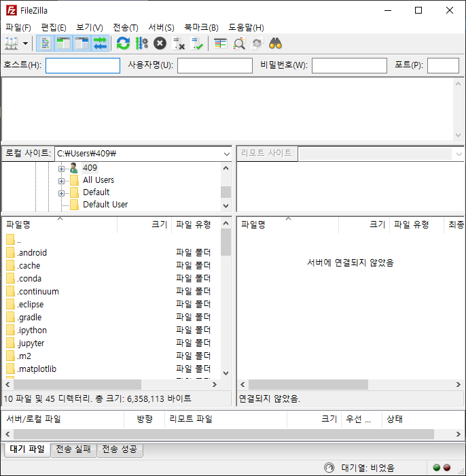Select the 409 user folder in tree
466x476 pixels.
[90, 168]
